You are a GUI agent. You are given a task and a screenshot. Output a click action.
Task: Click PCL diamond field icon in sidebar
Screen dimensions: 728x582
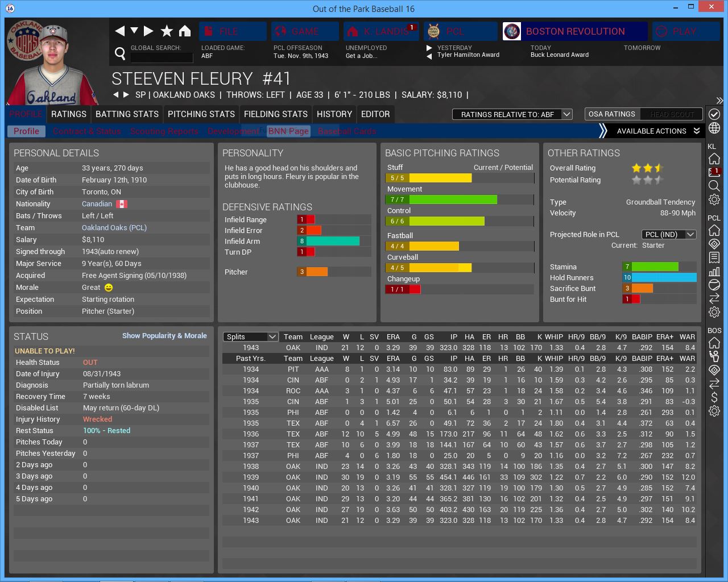(714, 244)
